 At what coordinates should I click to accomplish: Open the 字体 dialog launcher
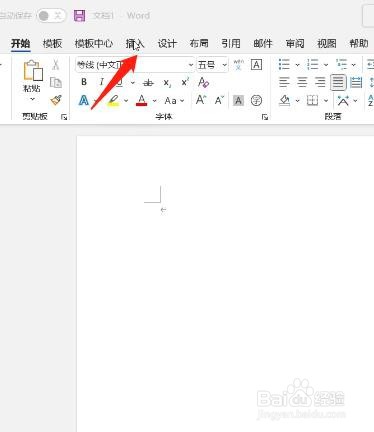click(x=265, y=117)
